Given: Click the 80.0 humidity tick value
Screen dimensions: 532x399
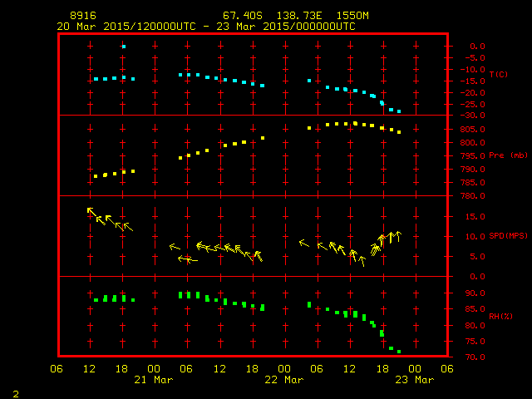Looking at the screenshot, I should pos(475,325).
